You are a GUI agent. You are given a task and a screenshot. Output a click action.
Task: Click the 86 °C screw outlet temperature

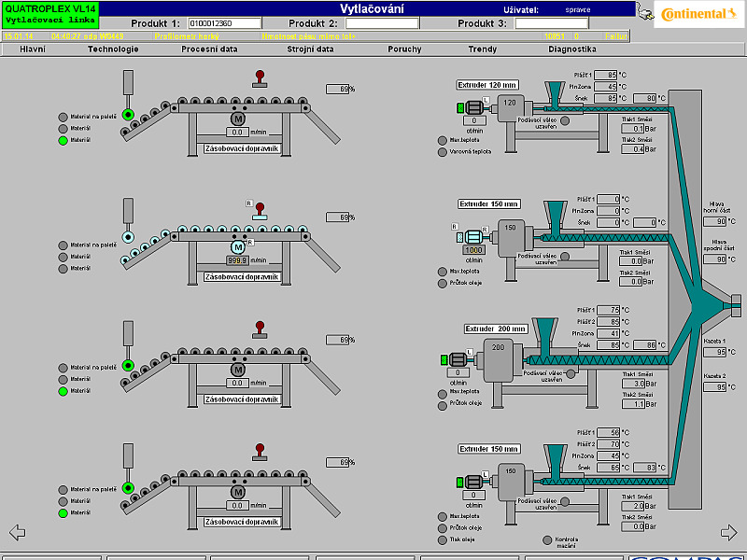[645, 344]
